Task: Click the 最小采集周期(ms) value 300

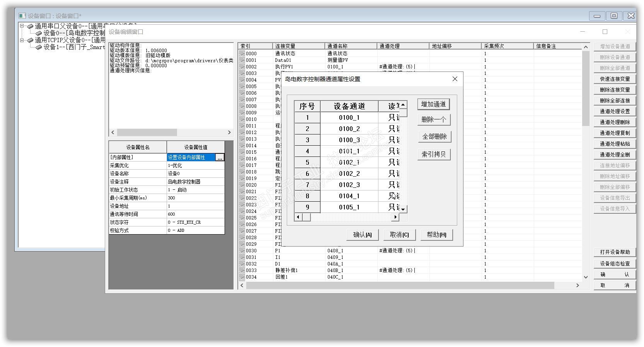Action: (x=196, y=198)
